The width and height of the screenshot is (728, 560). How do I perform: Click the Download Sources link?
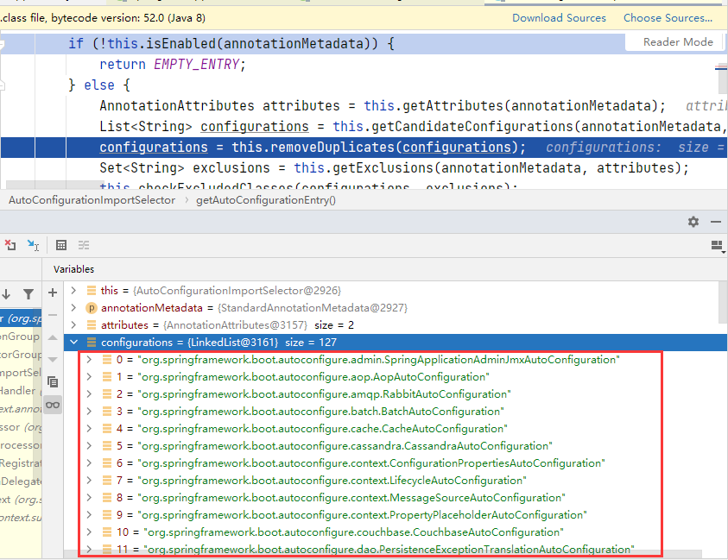[559, 17]
